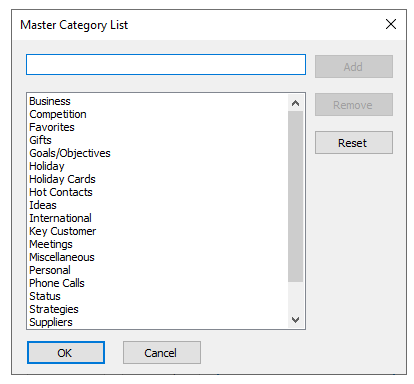Select the Competition category

click(58, 114)
